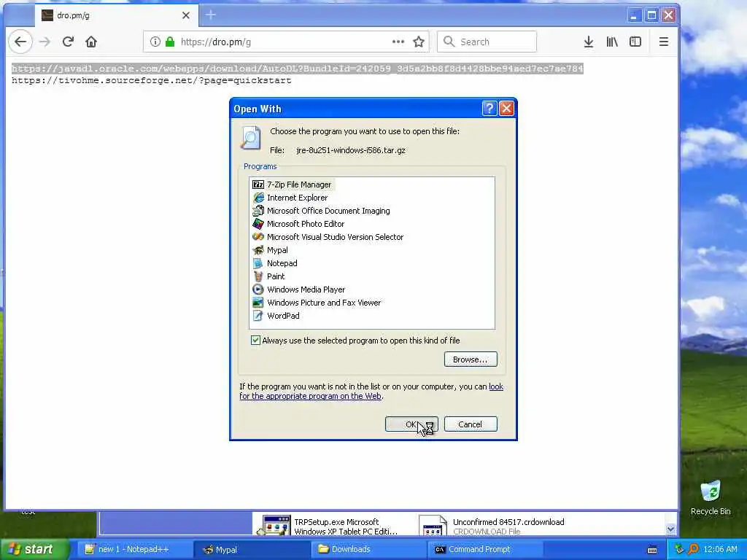Switch to Command Prompt taskbar button
The width and height of the screenshot is (747, 560).
(485, 549)
